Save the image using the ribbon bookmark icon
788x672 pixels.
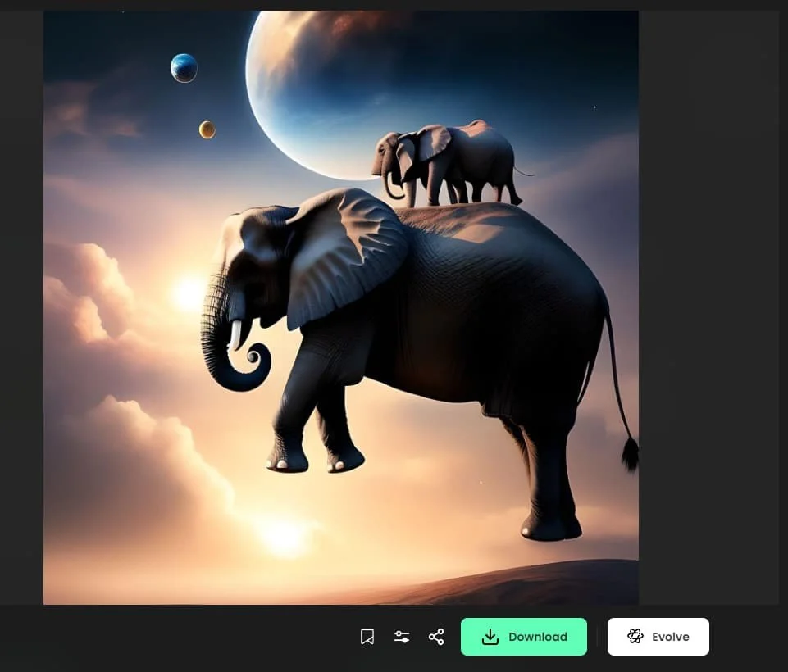367,637
